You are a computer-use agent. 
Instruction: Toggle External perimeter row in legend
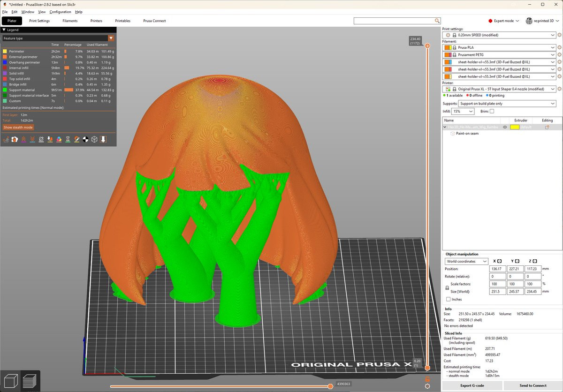[58, 57]
